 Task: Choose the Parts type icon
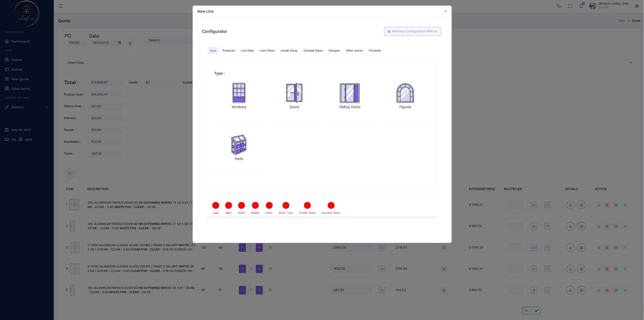pos(239,145)
